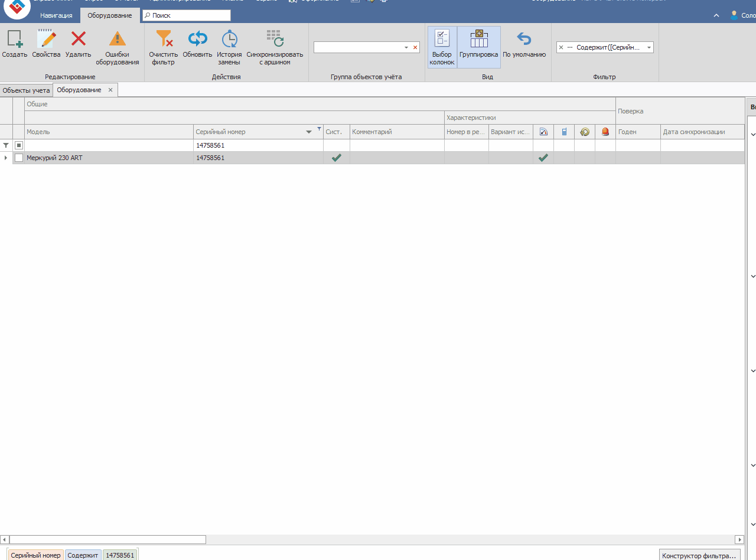Click the Конструктор фильтра button
Screen dimensions: 756x560
click(x=699, y=555)
